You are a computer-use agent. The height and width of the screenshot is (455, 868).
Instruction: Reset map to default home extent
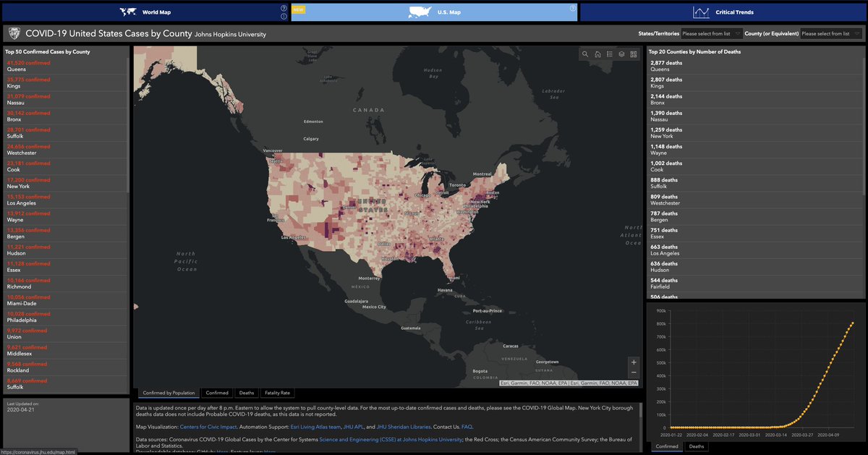coord(597,54)
